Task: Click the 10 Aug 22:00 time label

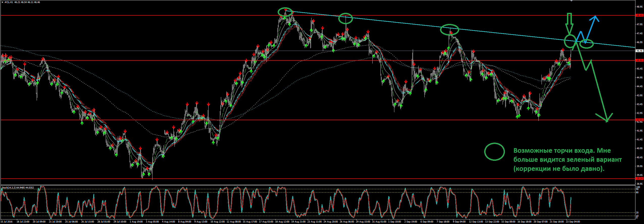Action: [x=218, y=222]
